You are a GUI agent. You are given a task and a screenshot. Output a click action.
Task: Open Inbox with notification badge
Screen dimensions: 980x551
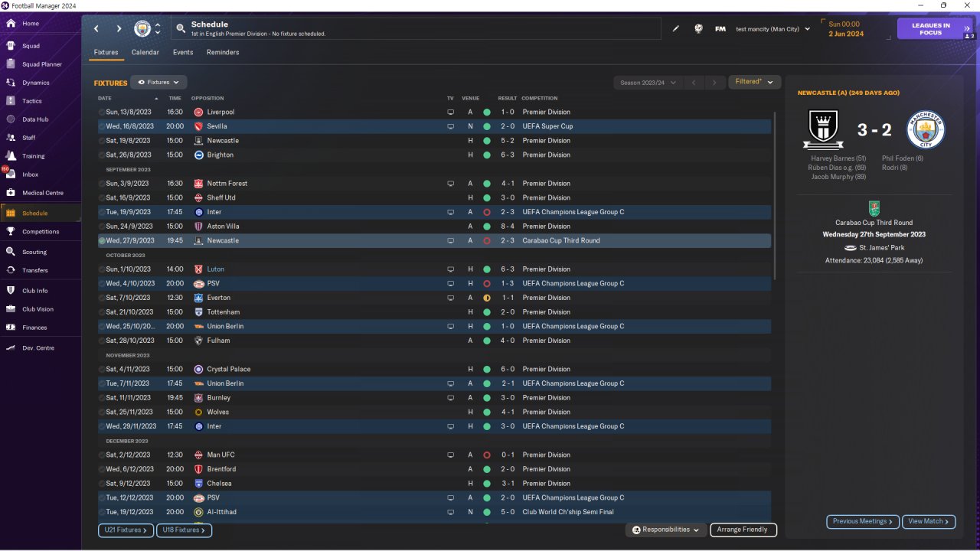tap(11, 174)
